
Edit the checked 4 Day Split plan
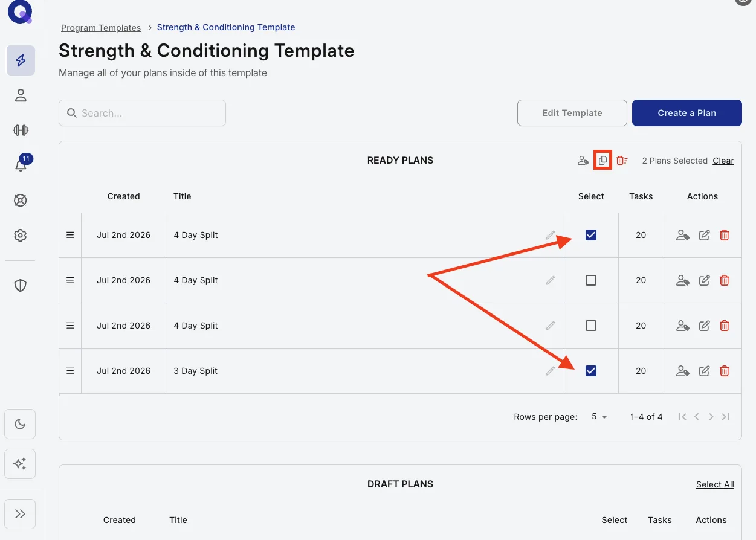click(x=704, y=235)
